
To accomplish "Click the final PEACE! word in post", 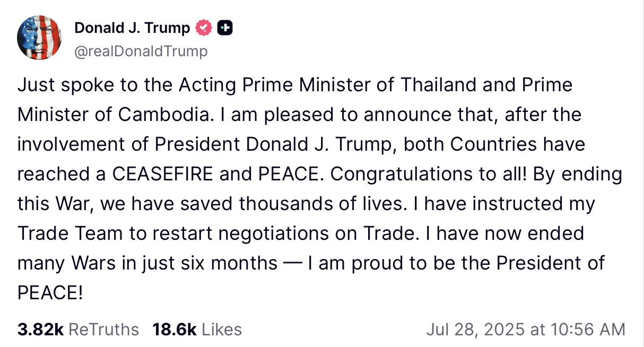I will coord(50,293).
